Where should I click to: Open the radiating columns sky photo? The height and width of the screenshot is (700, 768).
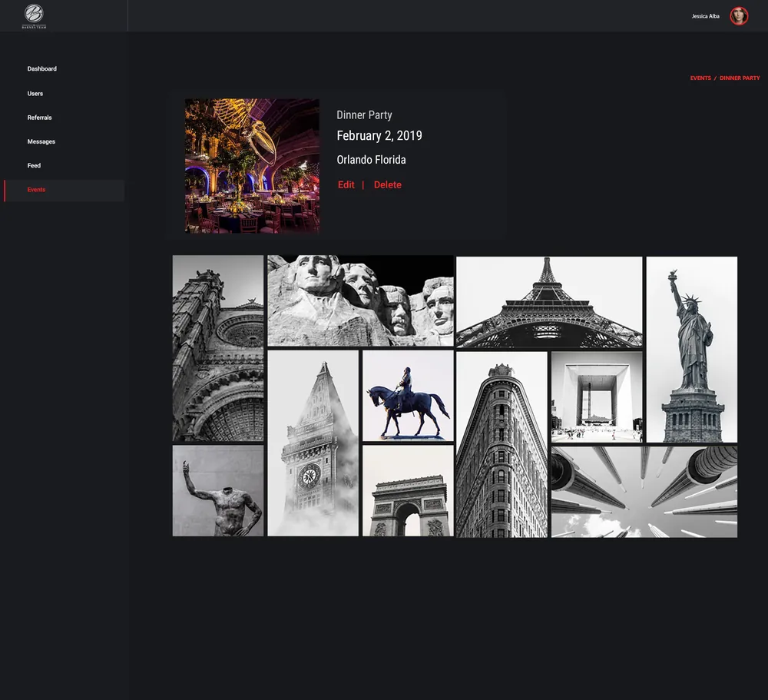[644, 493]
